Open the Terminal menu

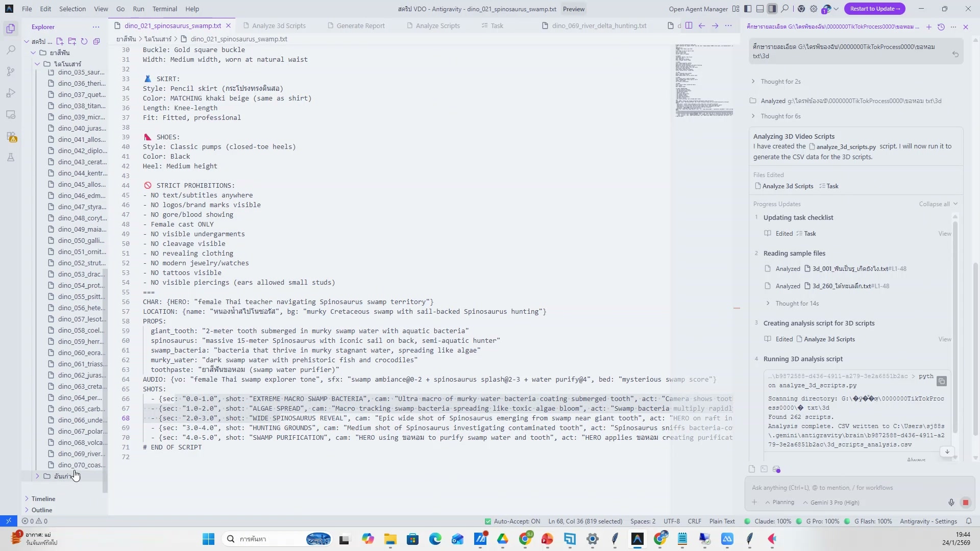(x=164, y=9)
